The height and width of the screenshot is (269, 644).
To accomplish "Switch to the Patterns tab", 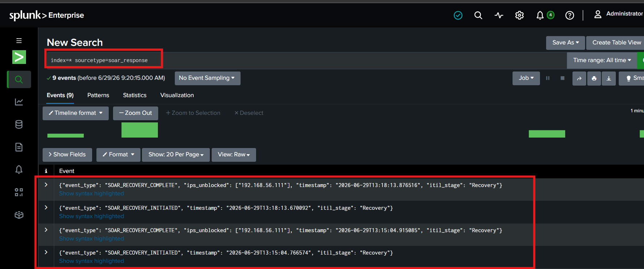I will [98, 95].
